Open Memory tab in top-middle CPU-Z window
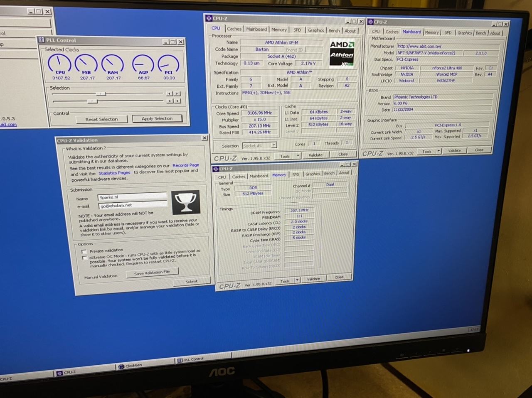This screenshot has width=532, height=398. (279, 29)
